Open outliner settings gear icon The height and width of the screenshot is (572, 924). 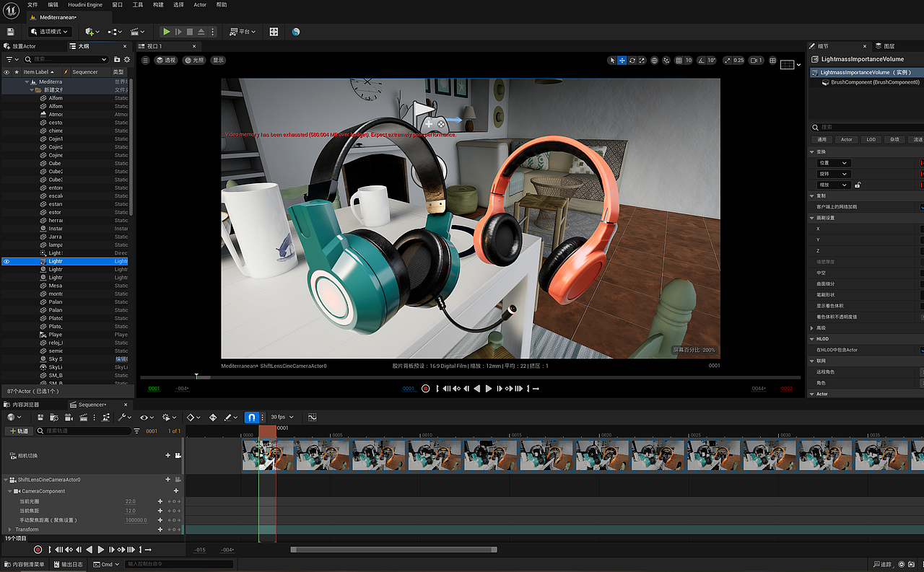(127, 59)
